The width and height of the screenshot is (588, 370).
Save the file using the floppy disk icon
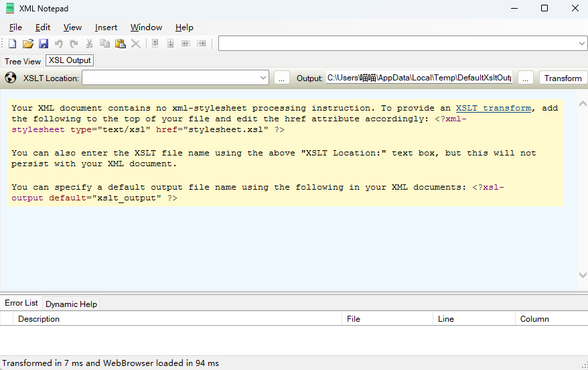43,44
